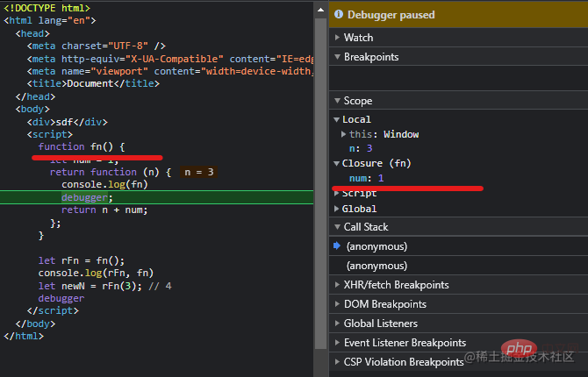Collapse the Closure (fn) scope
The image size is (588, 377).
pos(336,163)
